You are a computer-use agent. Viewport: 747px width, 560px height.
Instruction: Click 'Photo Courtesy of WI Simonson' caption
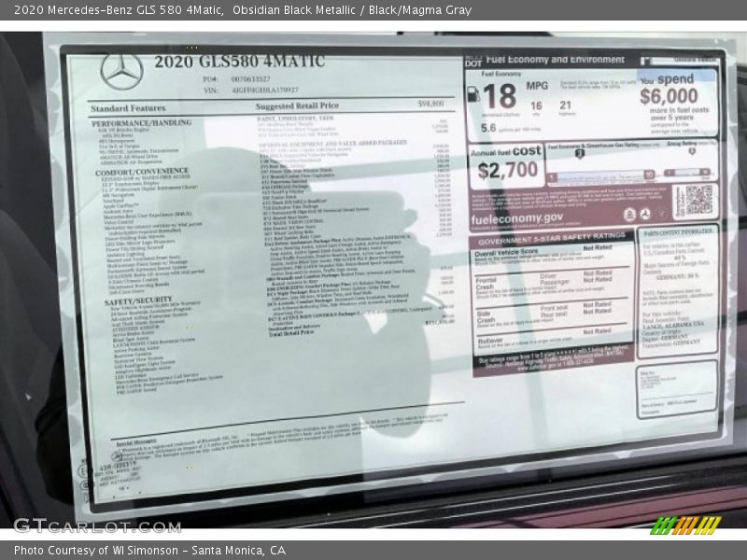point(149,551)
